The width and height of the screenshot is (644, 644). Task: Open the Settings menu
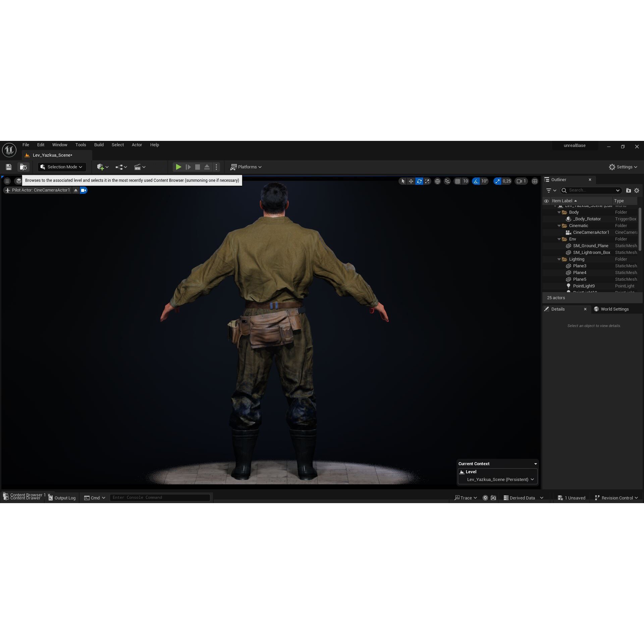(623, 167)
